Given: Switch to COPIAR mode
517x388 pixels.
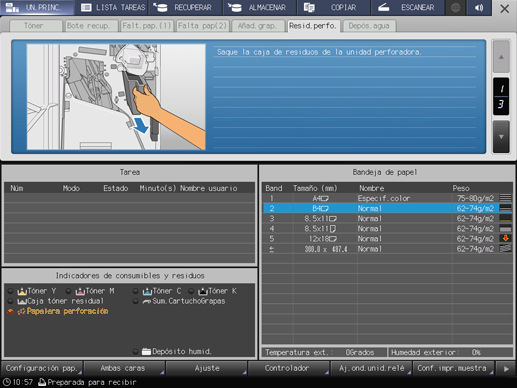Looking at the screenshot, I should click(333, 8).
